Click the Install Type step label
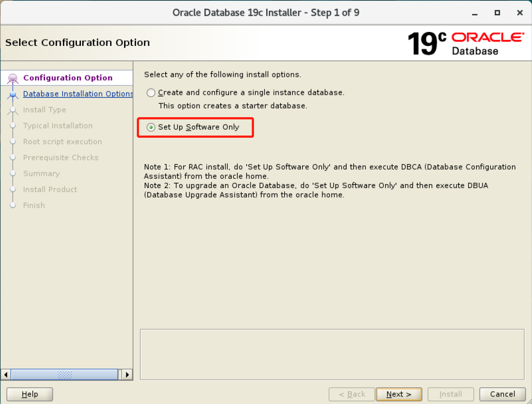Viewport: 532px width, 404px height. [x=45, y=110]
